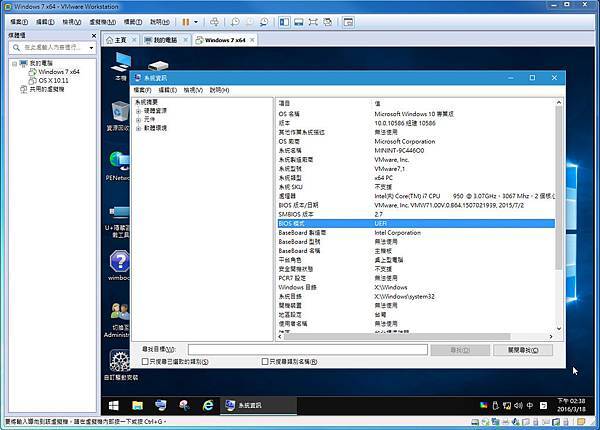Collapse the 我的電腦 node in library tree

(x=14, y=64)
